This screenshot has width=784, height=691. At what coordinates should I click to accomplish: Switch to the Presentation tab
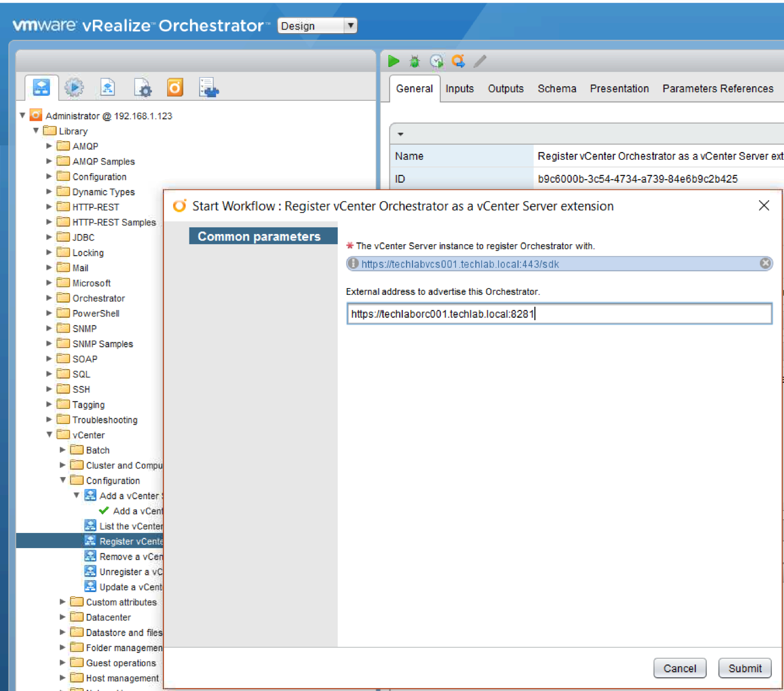coord(619,89)
